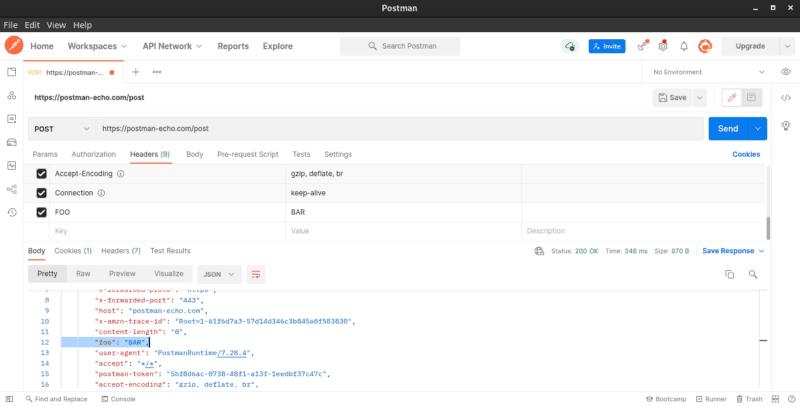Open the help icon in status bar
The width and height of the screenshot is (800, 406).
click(789, 399)
